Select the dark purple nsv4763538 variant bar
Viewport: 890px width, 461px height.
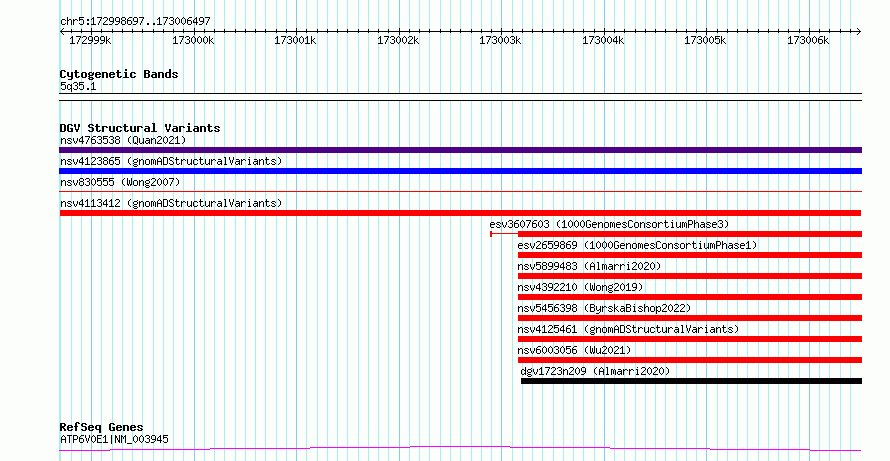tap(460, 150)
